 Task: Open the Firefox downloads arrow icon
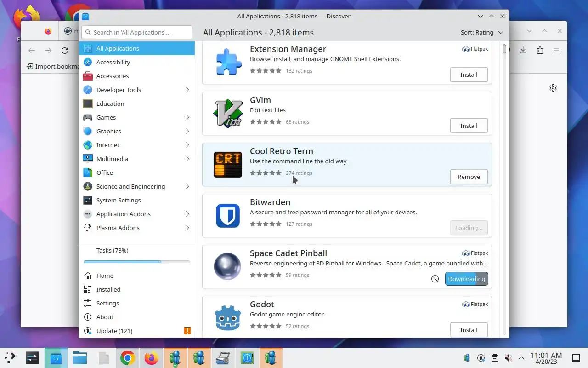523,51
